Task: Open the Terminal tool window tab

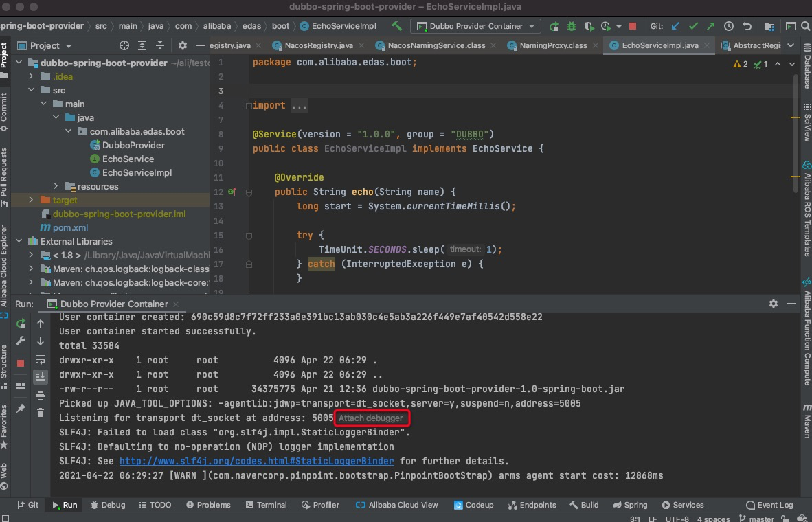Action: (265, 505)
